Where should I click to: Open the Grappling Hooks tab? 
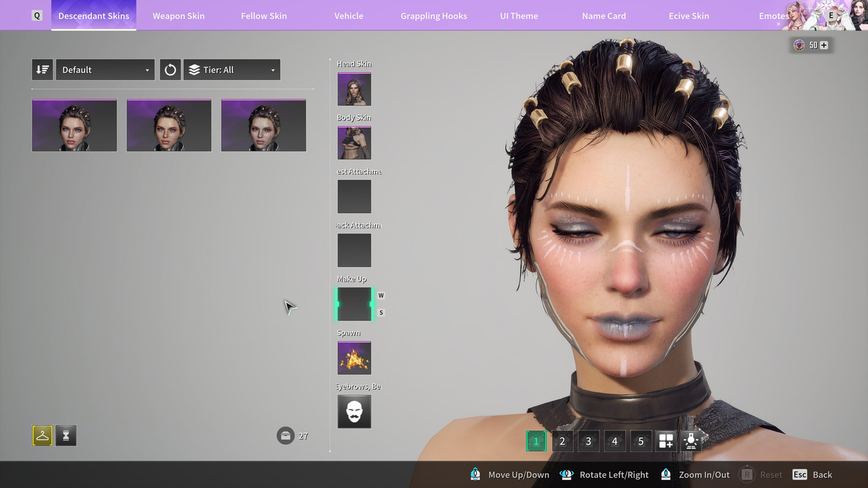(x=434, y=16)
